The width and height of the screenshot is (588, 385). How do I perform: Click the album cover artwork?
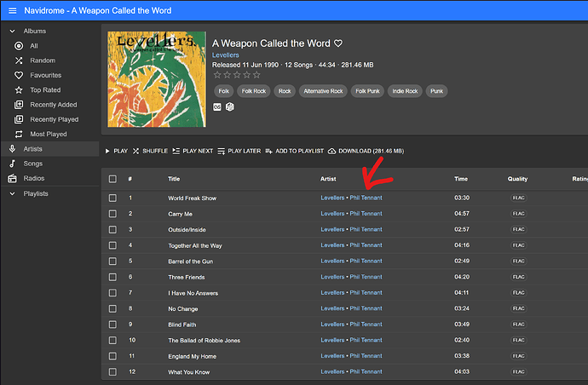157,79
